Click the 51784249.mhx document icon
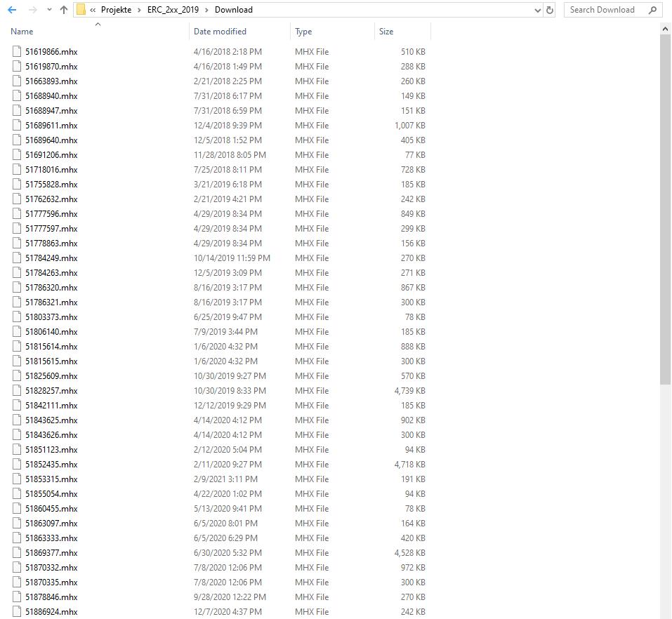The width and height of the screenshot is (672, 619). pos(17,258)
